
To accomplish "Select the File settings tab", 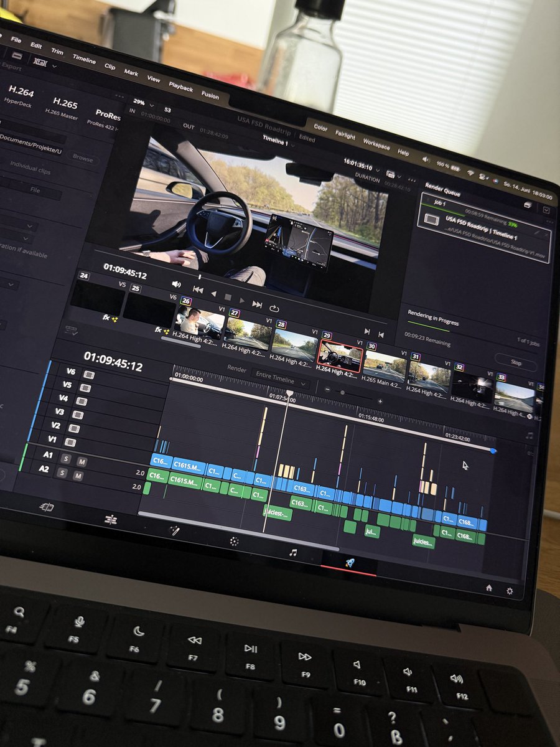I will pos(34,190).
